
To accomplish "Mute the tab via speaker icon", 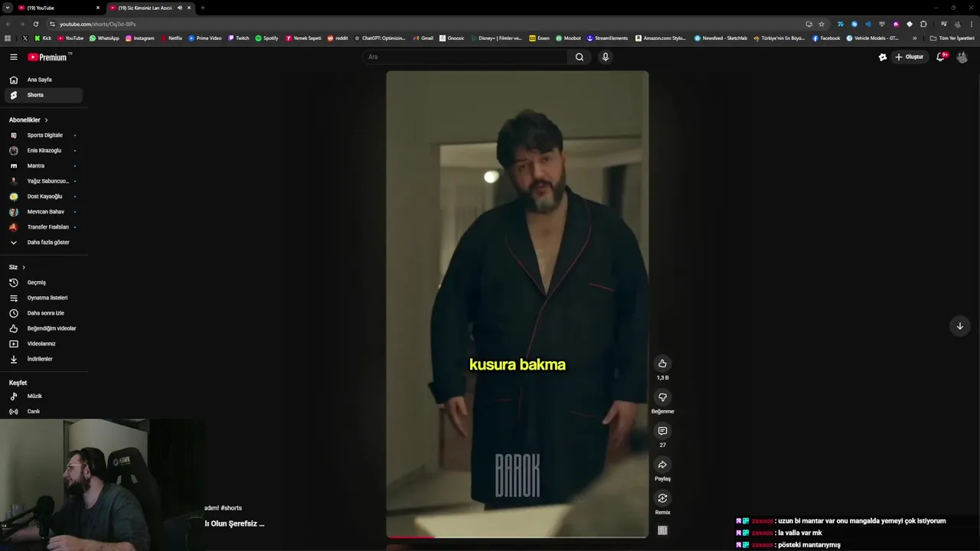I will coord(180,8).
